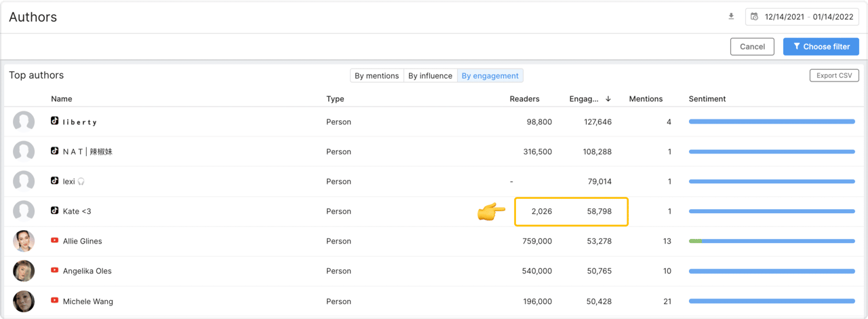Sort by the Mentions column header

pyautogui.click(x=646, y=99)
